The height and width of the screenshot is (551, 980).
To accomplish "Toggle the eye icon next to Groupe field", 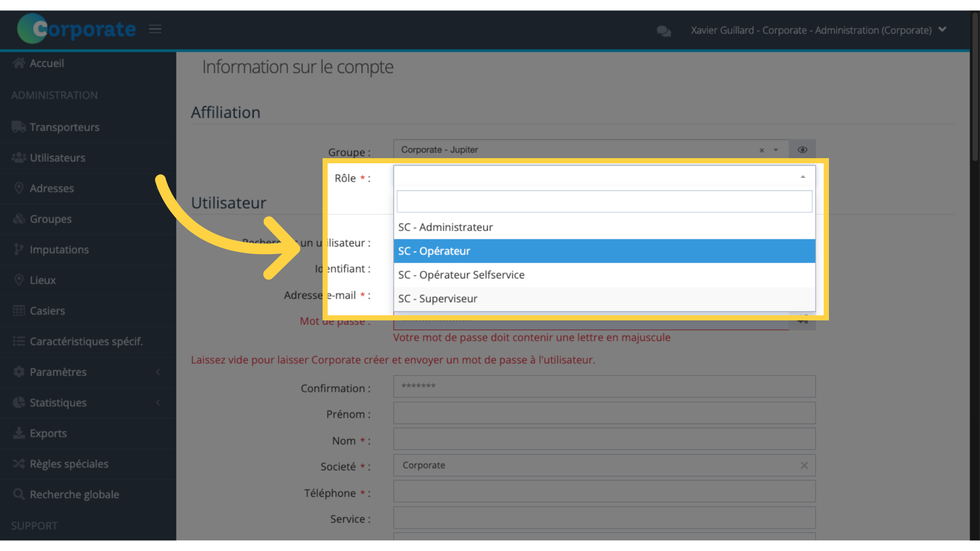I will (802, 150).
